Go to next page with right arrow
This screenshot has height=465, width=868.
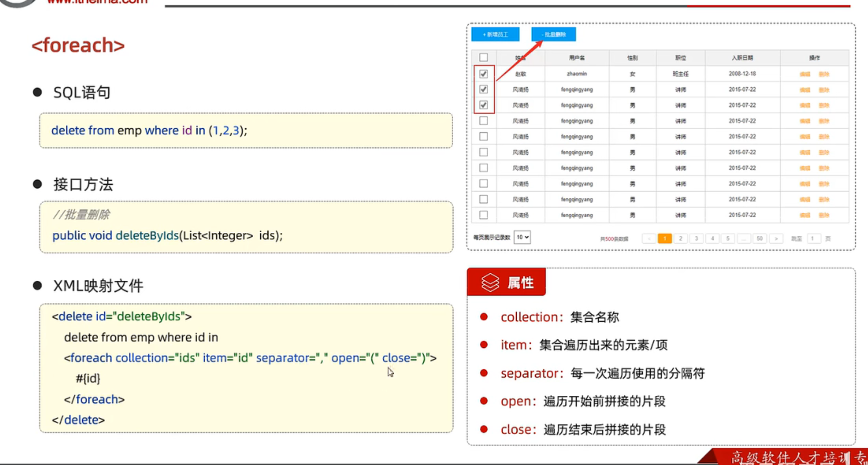coord(776,239)
